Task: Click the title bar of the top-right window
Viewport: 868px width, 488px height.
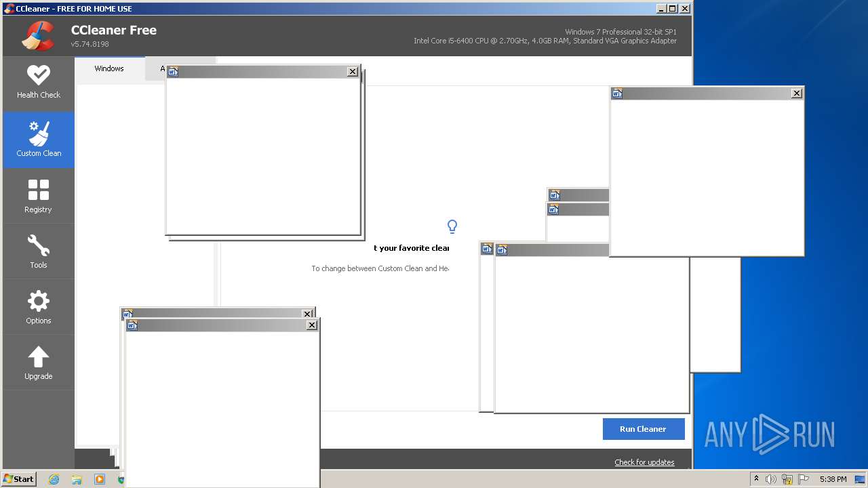Action: pyautogui.click(x=707, y=94)
